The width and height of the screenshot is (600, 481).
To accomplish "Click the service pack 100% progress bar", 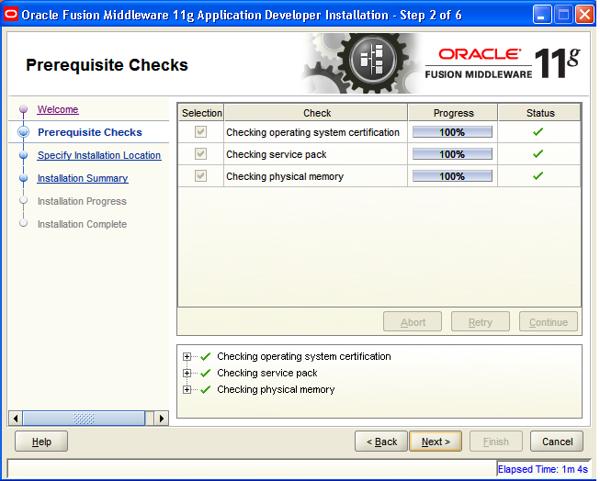I will [453, 154].
